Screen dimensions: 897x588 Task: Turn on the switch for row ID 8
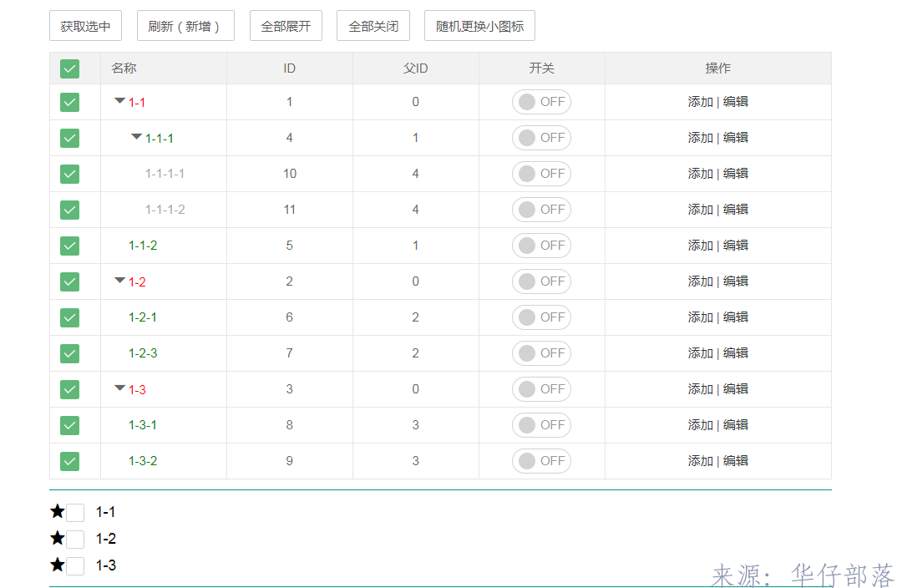pyautogui.click(x=541, y=425)
